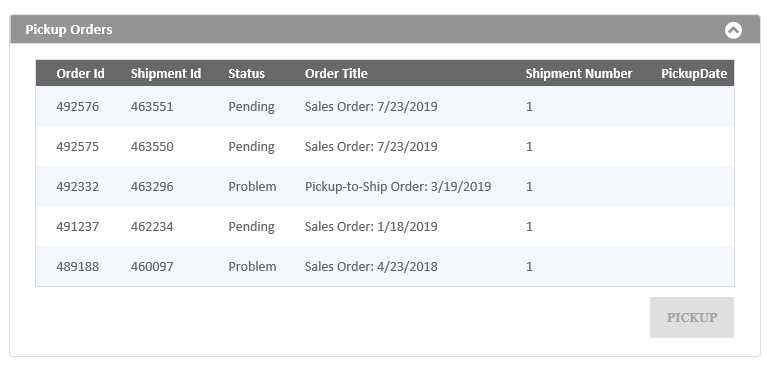The image size is (784, 372).
Task: Click Pending status of shipment 462234
Action: pos(252,227)
